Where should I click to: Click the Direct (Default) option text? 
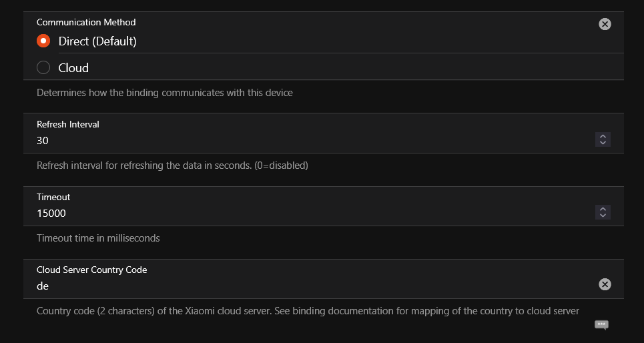(x=97, y=41)
